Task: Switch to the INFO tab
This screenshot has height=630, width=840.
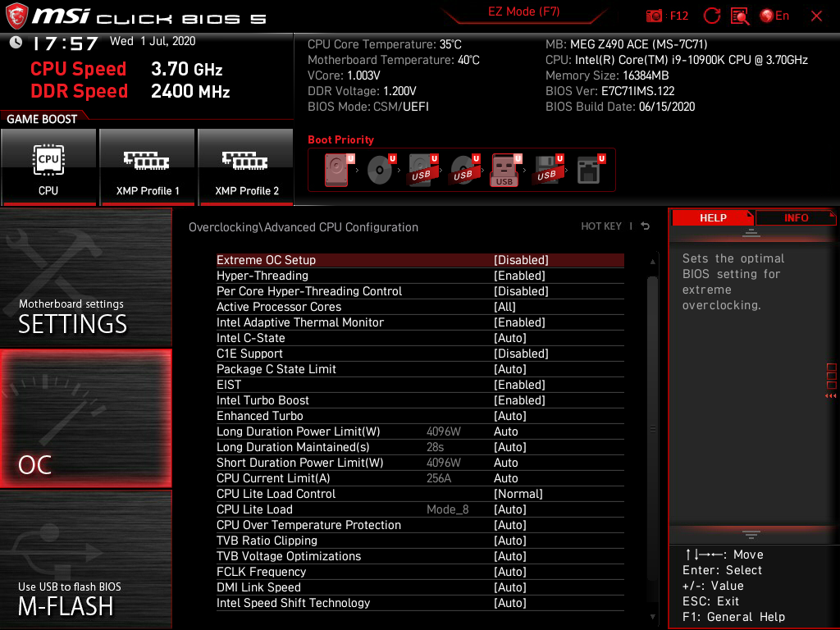Action: pyautogui.click(x=796, y=217)
